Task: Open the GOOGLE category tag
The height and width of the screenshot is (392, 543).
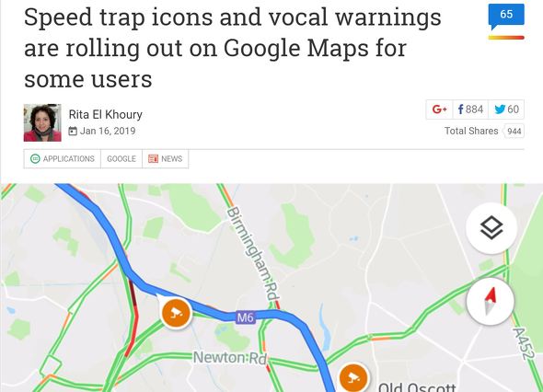Action: click(x=121, y=158)
